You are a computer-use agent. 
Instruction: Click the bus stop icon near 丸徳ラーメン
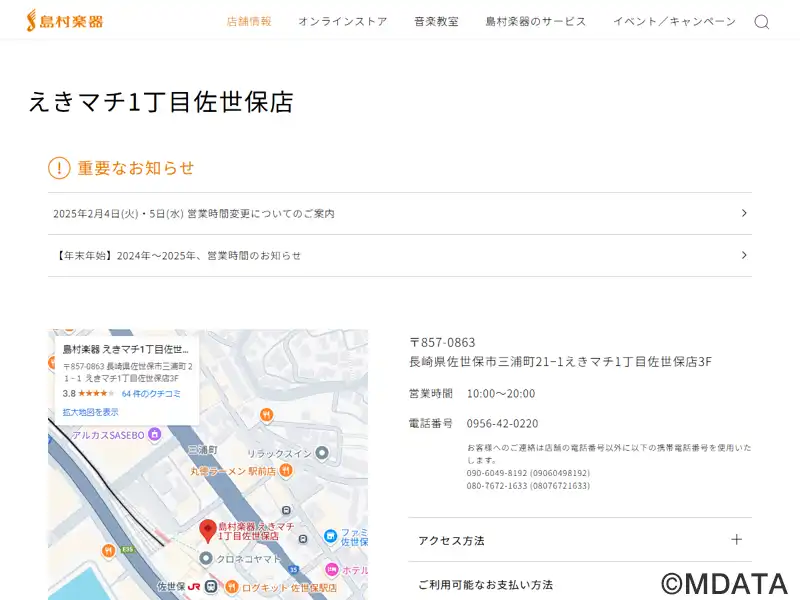point(286,510)
